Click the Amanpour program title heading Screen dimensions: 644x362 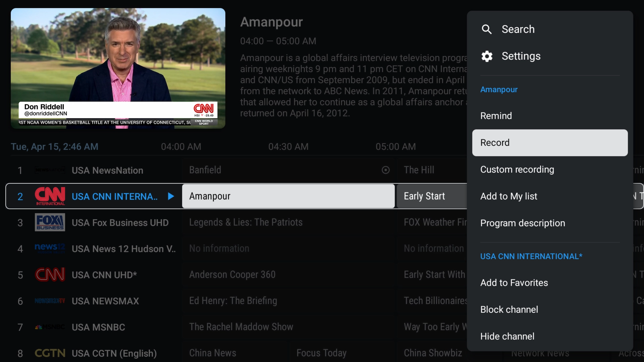tap(271, 22)
